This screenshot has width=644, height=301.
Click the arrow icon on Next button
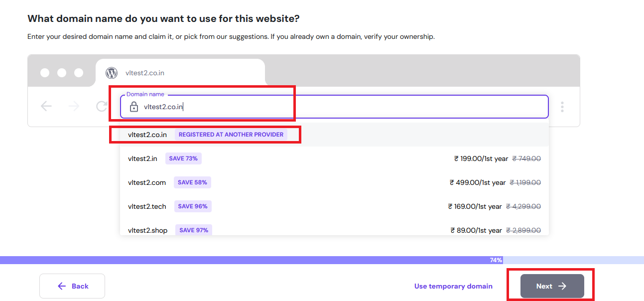tap(562, 286)
